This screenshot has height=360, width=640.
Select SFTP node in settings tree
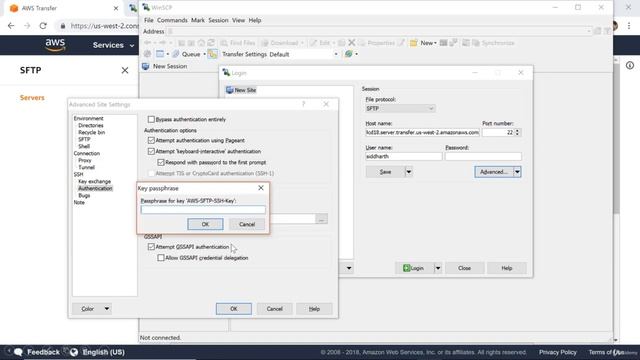click(84, 139)
